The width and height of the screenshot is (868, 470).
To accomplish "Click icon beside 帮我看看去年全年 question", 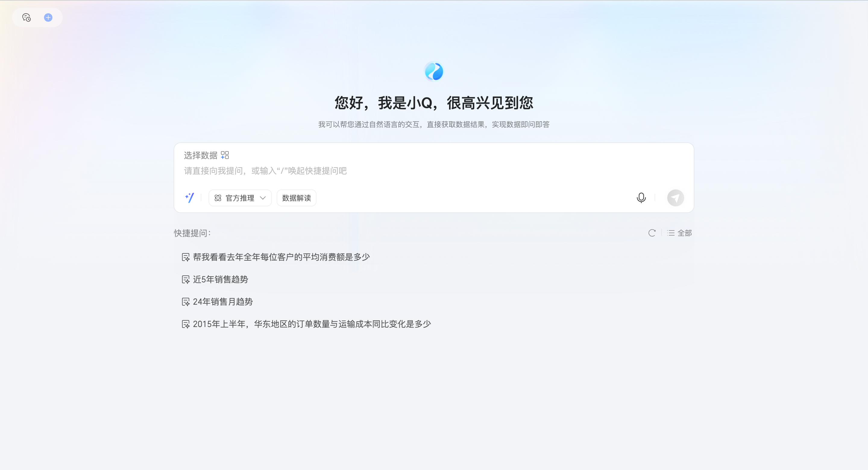I will click(x=186, y=257).
